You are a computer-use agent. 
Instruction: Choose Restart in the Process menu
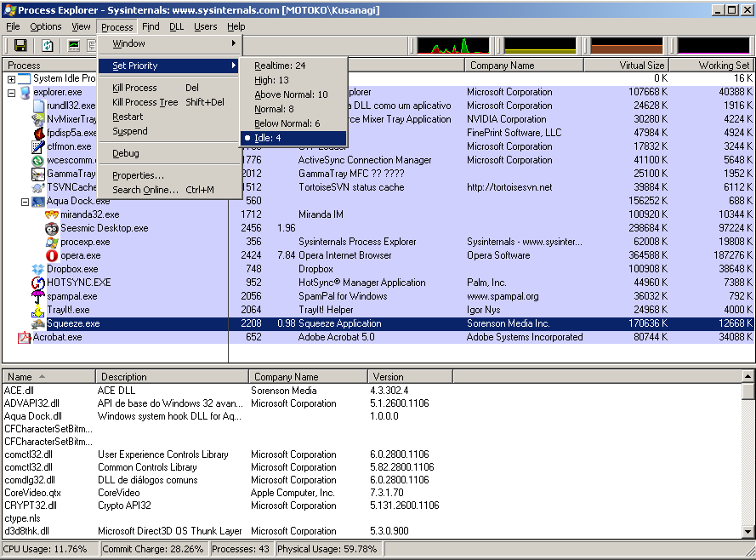(x=168, y=117)
